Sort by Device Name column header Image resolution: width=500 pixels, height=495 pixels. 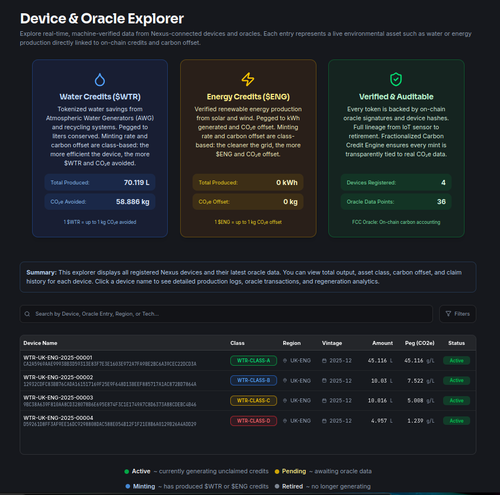click(x=40, y=343)
